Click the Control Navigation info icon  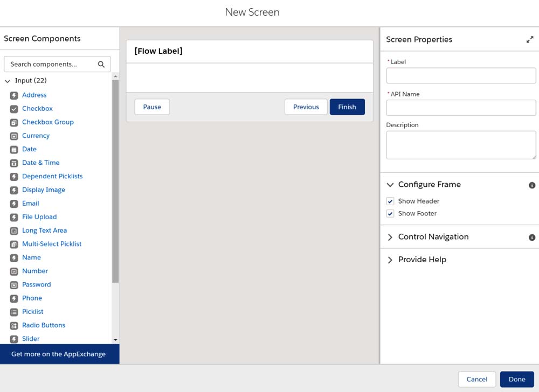coord(532,237)
